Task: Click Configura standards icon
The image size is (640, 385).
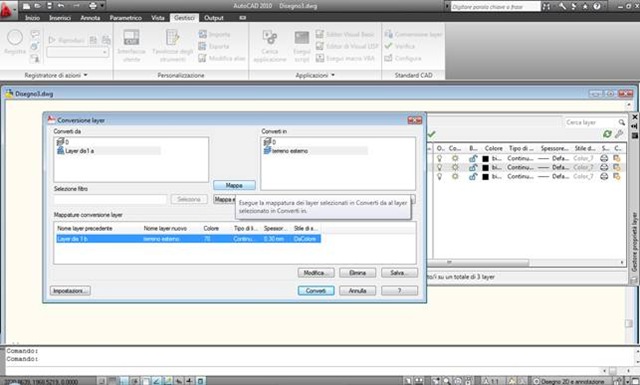Action: [x=388, y=58]
